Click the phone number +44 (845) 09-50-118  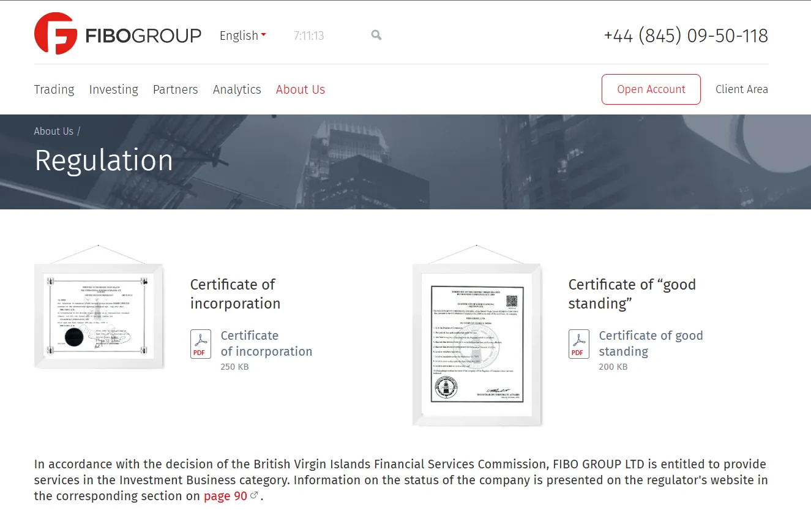pos(686,36)
